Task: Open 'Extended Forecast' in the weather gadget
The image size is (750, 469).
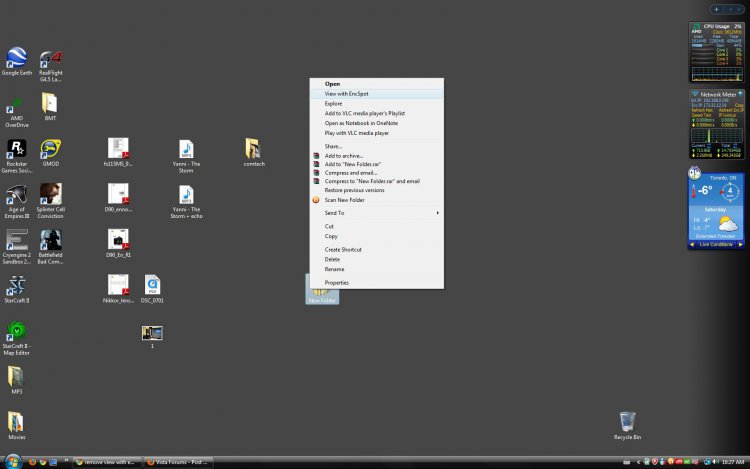Action: [716, 236]
